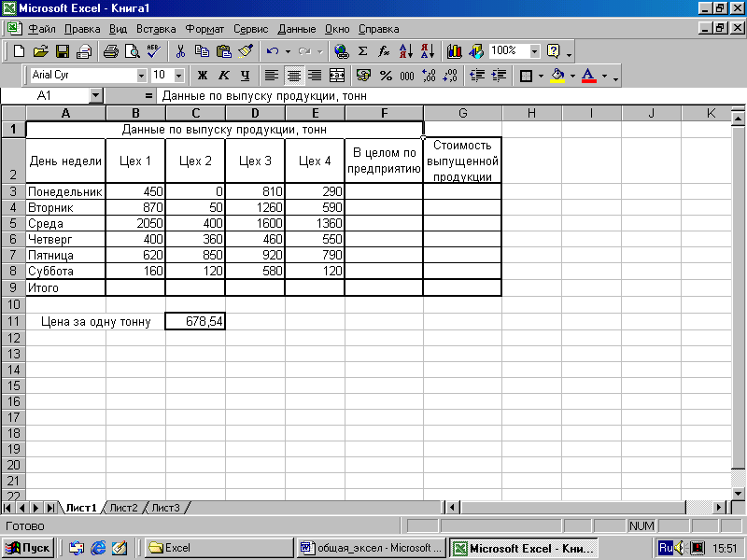Increase cell indent

point(499,76)
